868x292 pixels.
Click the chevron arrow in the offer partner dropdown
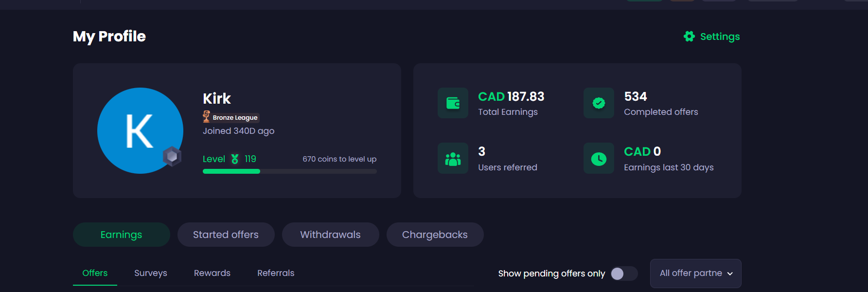730,274
